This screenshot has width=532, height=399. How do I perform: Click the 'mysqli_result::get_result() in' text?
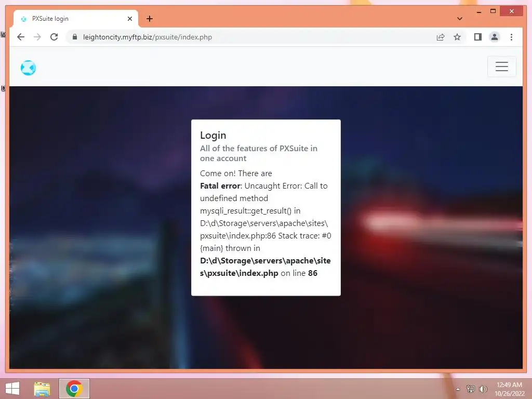click(x=250, y=211)
